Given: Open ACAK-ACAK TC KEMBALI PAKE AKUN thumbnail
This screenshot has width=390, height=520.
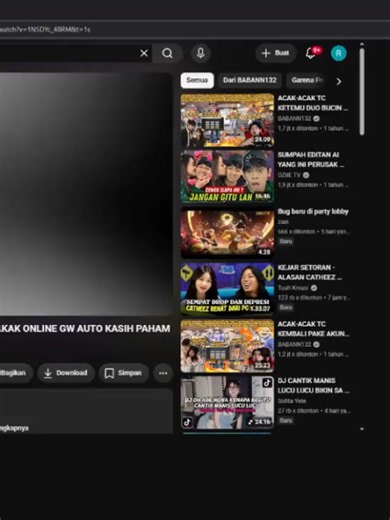Looking at the screenshot, I should coord(227,346).
